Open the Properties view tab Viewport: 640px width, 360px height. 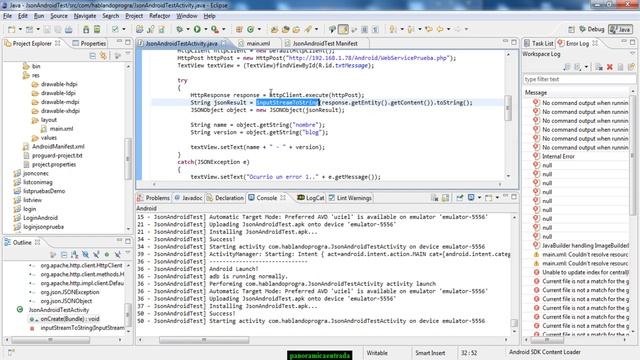89,43
